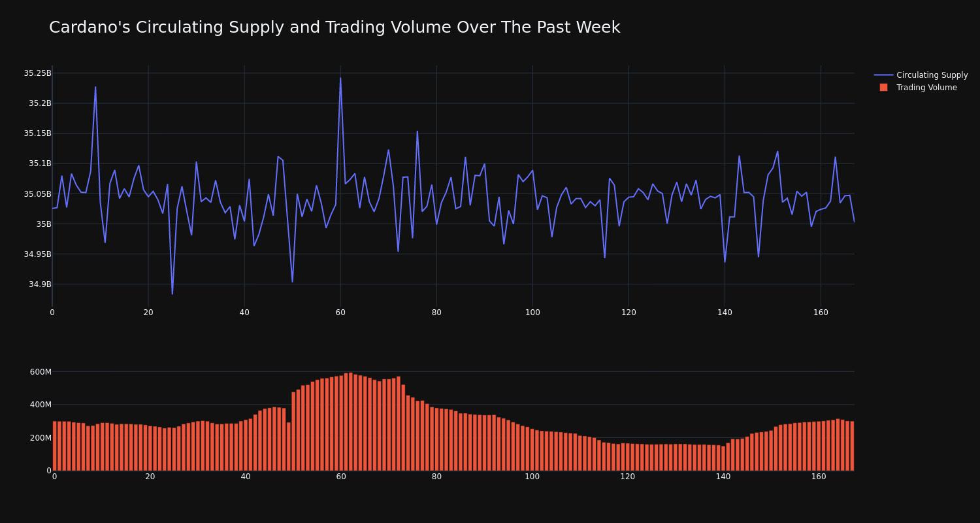
Task: Click x-axis label 40 on volume chart
Action: [246, 477]
